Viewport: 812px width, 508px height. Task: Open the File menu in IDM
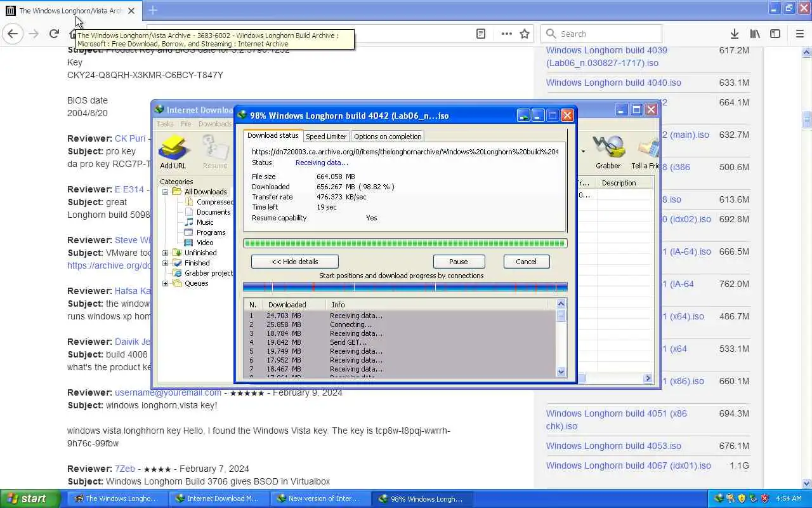186,124
